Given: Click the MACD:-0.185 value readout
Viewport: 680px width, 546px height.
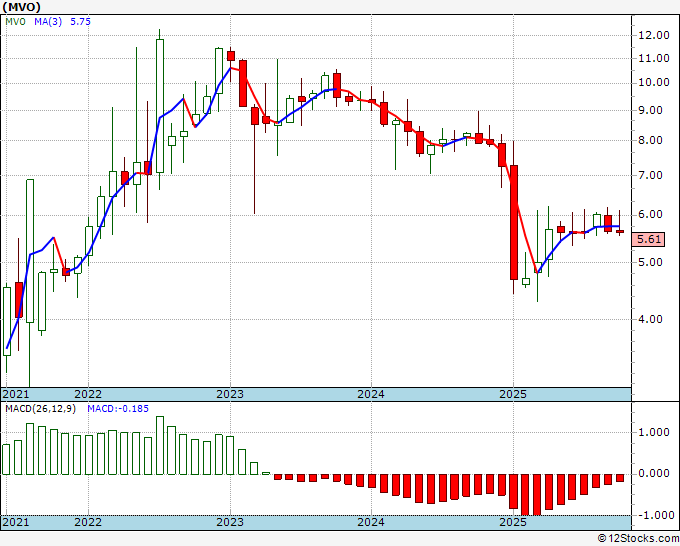Looking at the screenshot, I should [118, 409].
